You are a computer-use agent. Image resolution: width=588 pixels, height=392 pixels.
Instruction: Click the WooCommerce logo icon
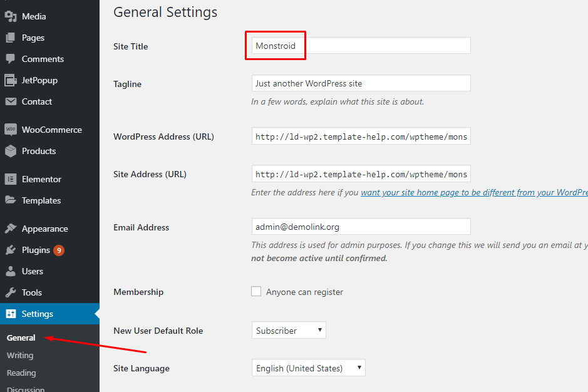[x=11, y=130]
